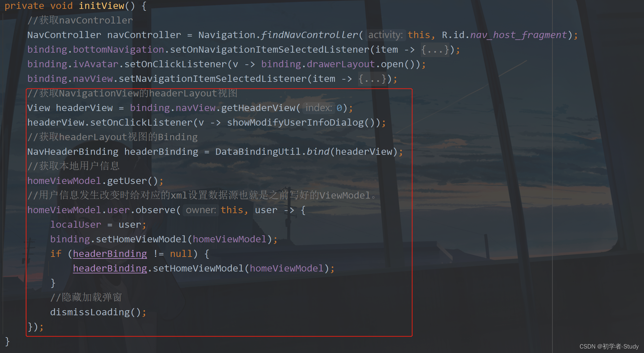Click dismissLoading() call
Screen dimensions: 644x353
[x=96, y=312]
